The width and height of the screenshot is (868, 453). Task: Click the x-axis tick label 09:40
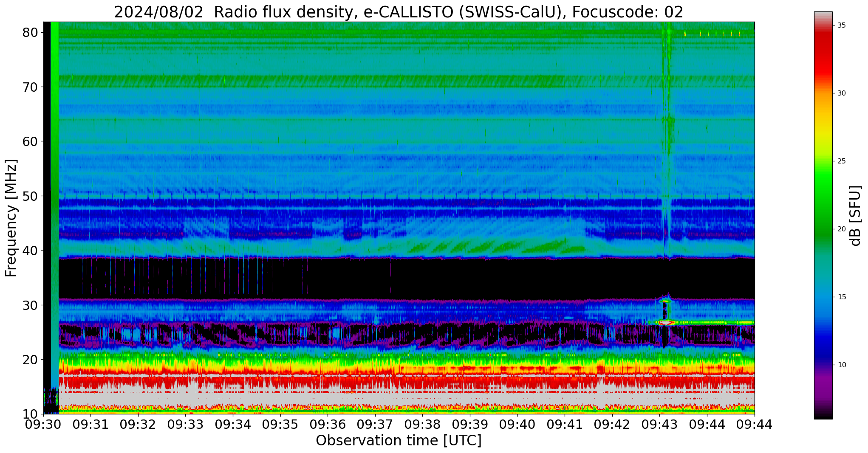click(517, 424)
